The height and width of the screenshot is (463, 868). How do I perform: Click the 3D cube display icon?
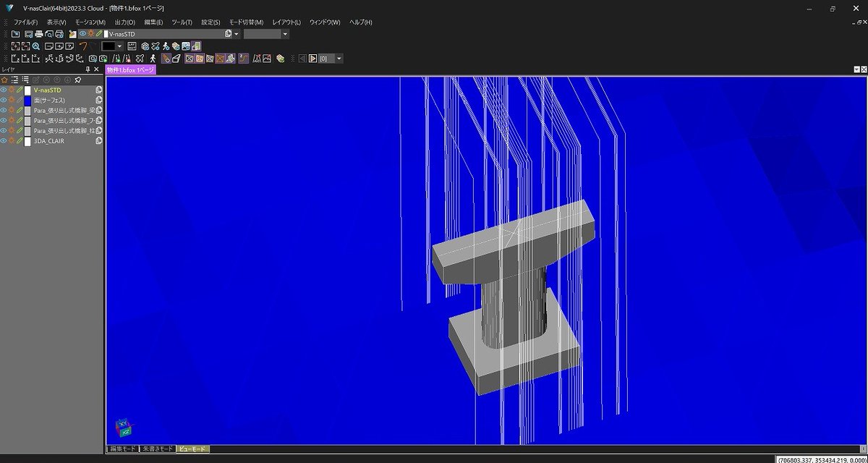tap(145, 46)
